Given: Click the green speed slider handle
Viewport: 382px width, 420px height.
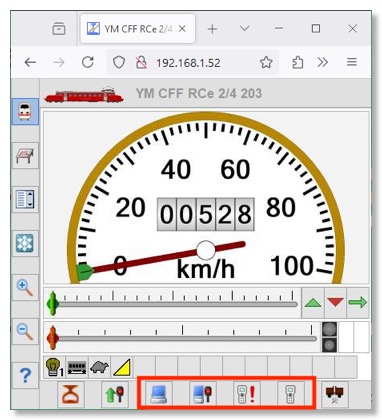Looking at the screenshot, I should [52, 303].
